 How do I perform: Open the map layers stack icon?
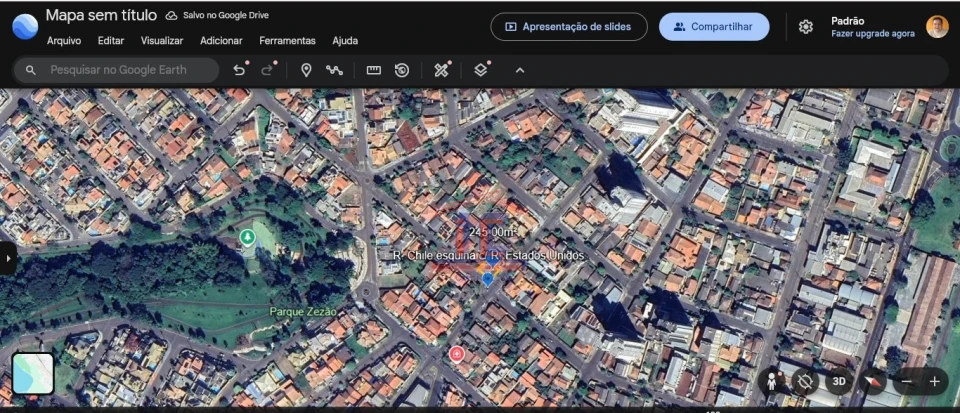(x=481, y=70)
